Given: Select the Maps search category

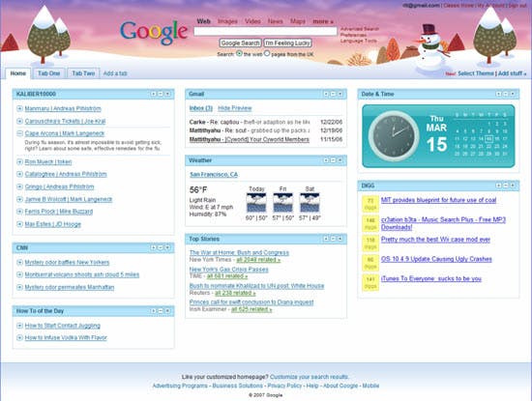Looking at the screenshot, I should pos(298,21).
